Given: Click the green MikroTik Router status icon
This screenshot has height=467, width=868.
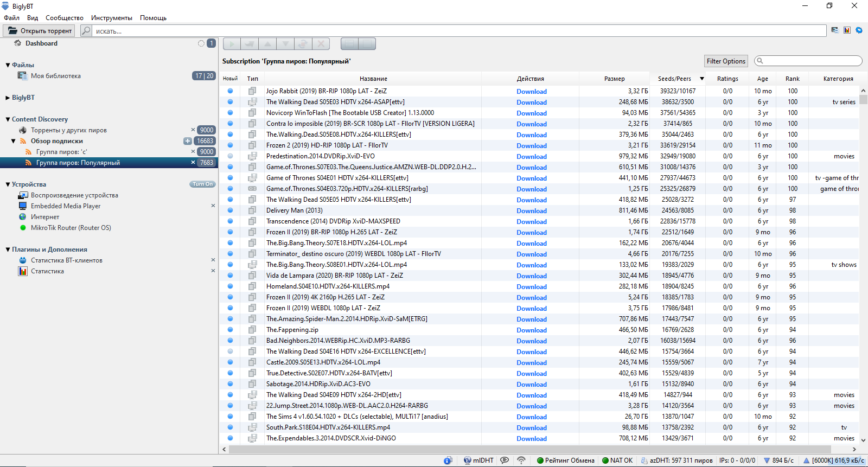Looking at the screenshot, I should click(x=23, y=228).
